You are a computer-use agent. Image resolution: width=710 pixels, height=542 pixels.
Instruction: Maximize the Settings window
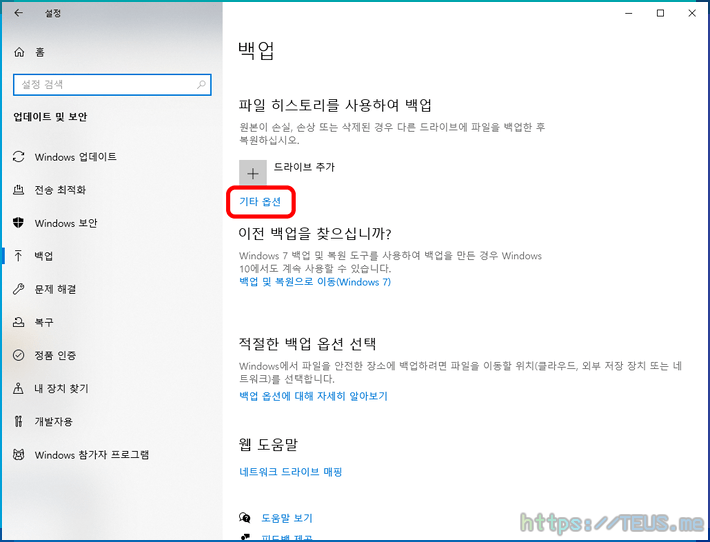pyautogui.click(x=661, y=13)
